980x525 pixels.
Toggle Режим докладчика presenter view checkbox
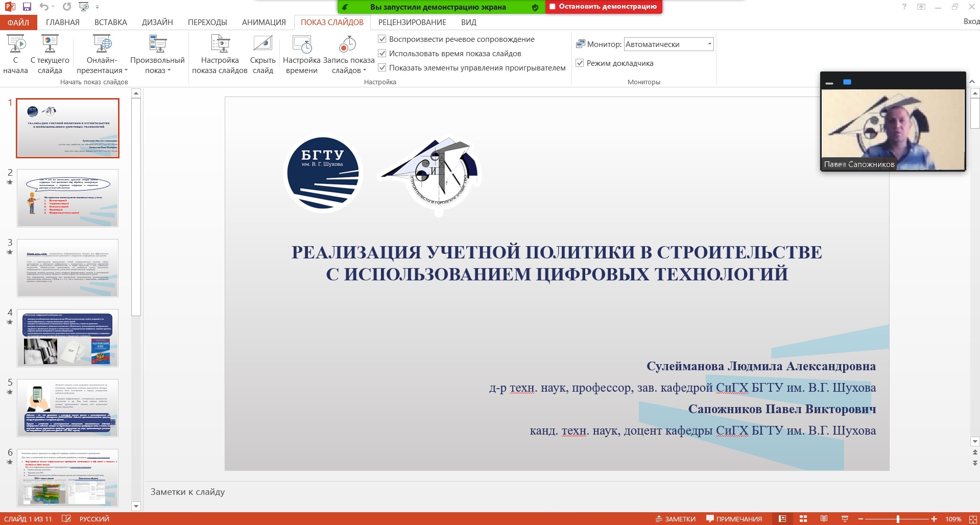[580, 63]
